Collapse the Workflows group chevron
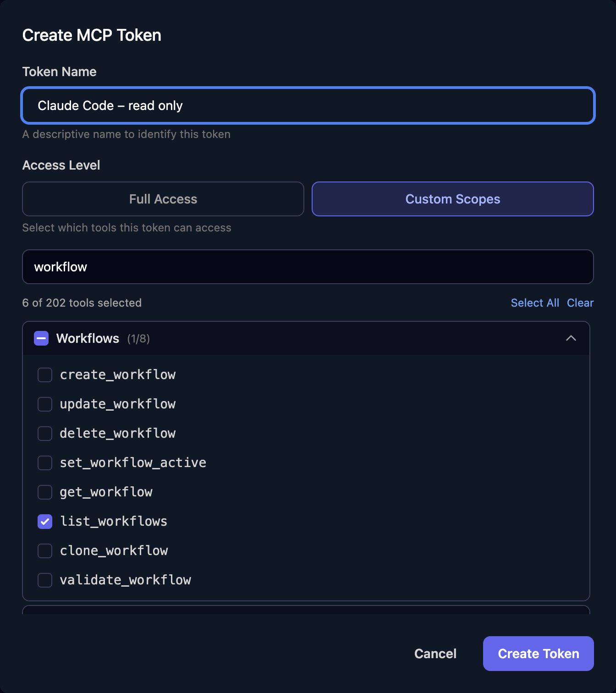 (x=571, y=338)
